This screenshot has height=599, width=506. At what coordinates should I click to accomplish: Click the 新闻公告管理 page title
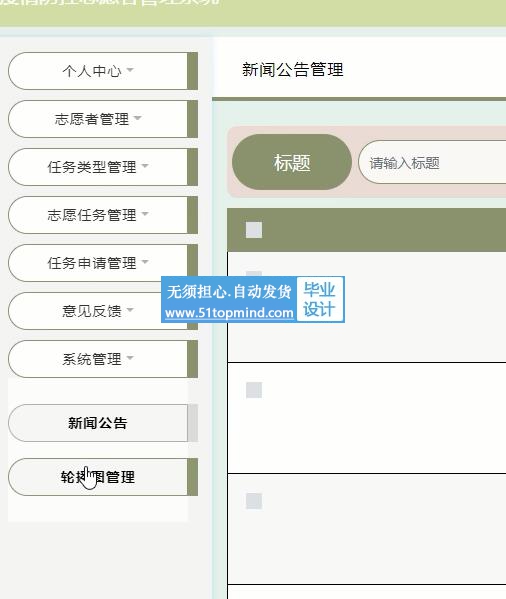293,70
